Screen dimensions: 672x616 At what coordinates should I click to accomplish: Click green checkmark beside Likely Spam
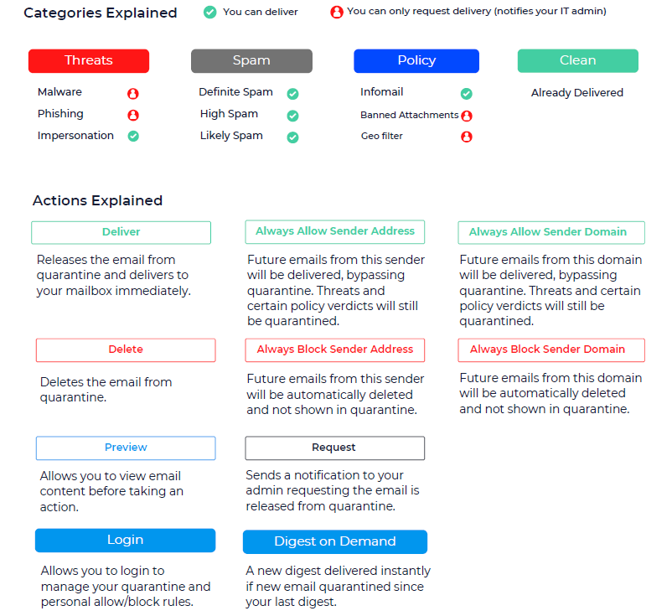(x=292, y=137)
